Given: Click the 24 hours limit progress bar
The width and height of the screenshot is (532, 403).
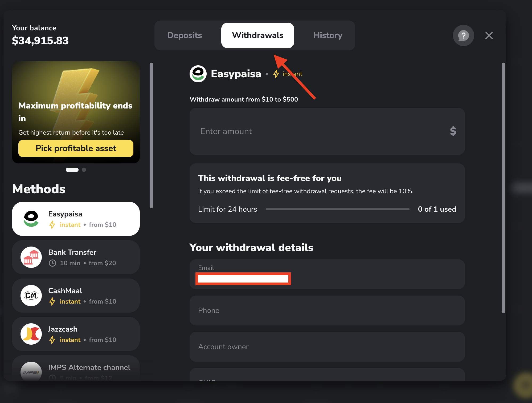Looking at the screenshot, I should 337,209.
